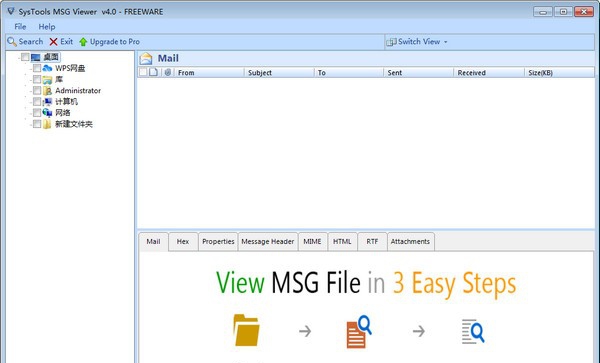600x363 pixels.
Task: Click the attachment paperclip column icon
Action: coord(167,72)
